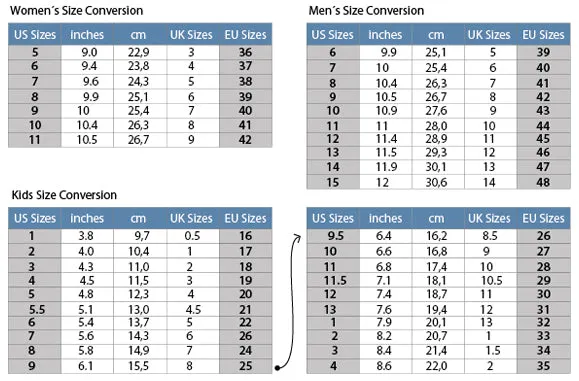Viewport: 579px width, 381px height.
Task: Click the Kids Size Conversion heading
Action: tap(64, 195)
